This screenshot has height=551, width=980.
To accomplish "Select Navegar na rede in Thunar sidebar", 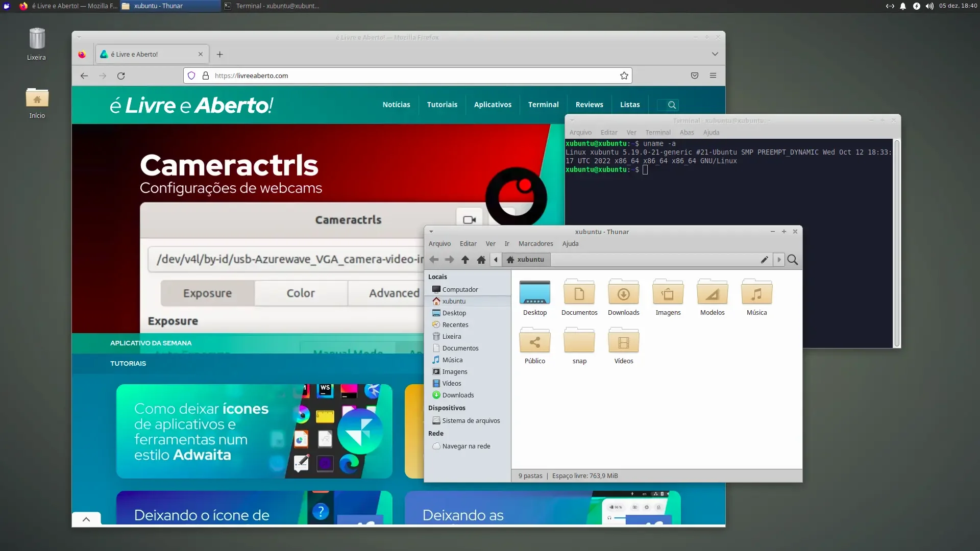I will pos(467,446).
